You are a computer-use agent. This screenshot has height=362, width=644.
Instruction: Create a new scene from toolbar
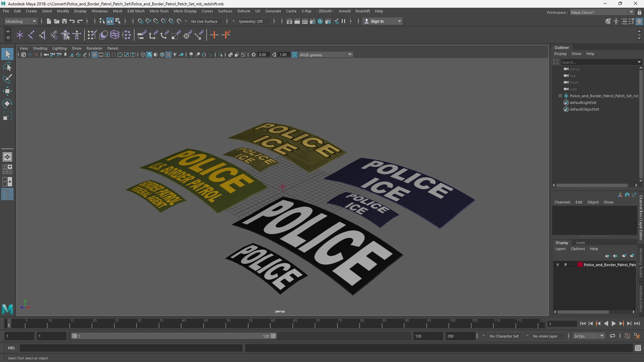(x=49, y=21)
